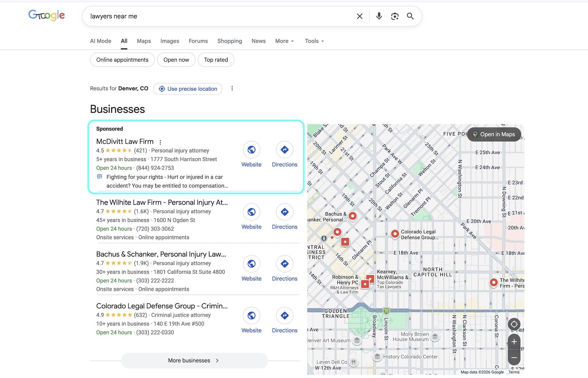Image resolution: width=588 pixels, height=378 pixels.
Task: Open Google Lens image search
Action: [394, 16]
